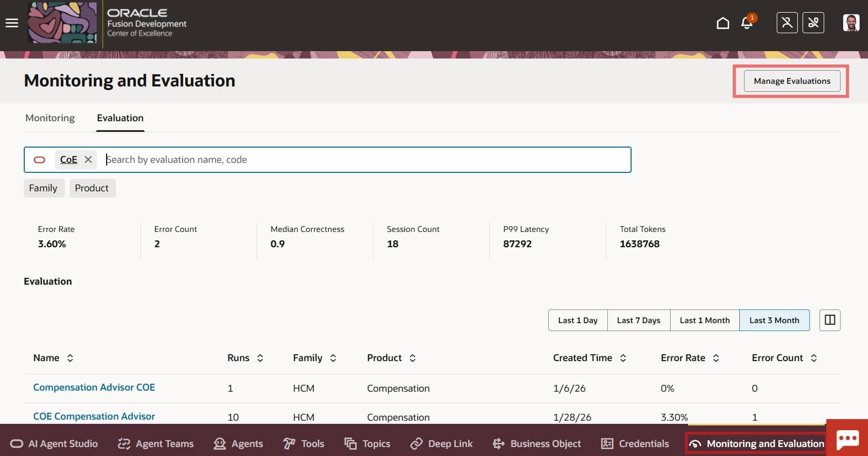This screenshot has width=868, height=456.
Task: Click the Manage Evaluations button
Action: point(791,81)
